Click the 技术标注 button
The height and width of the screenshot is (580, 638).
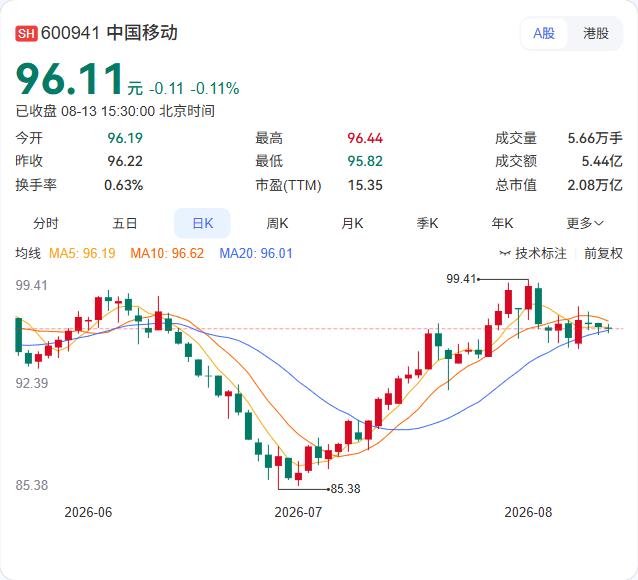click(x=533, y=254)
